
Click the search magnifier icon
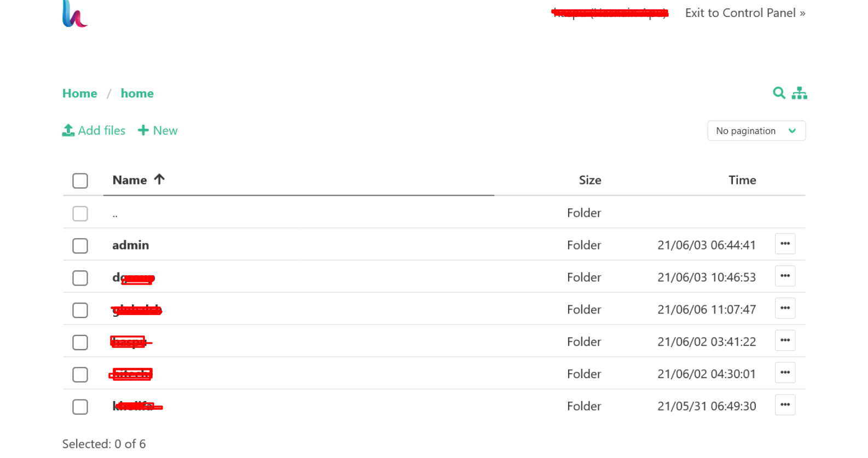pos(778,93)
